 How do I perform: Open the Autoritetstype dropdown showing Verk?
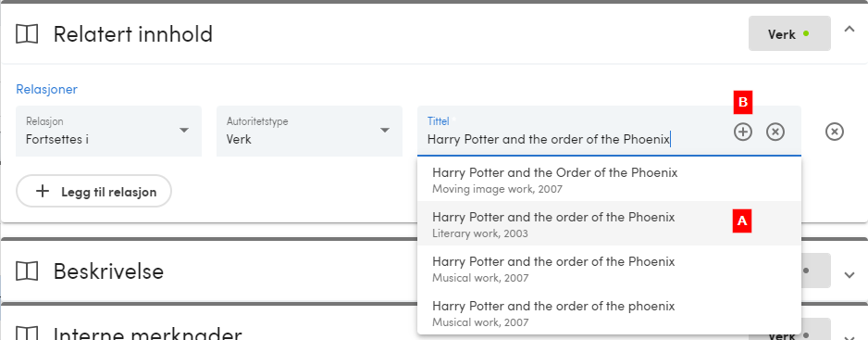[x=309, y=131]
